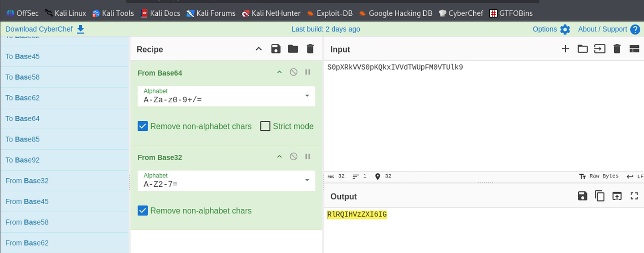Select the To Base62 operation
644x253 pixels.
point(64,98)
